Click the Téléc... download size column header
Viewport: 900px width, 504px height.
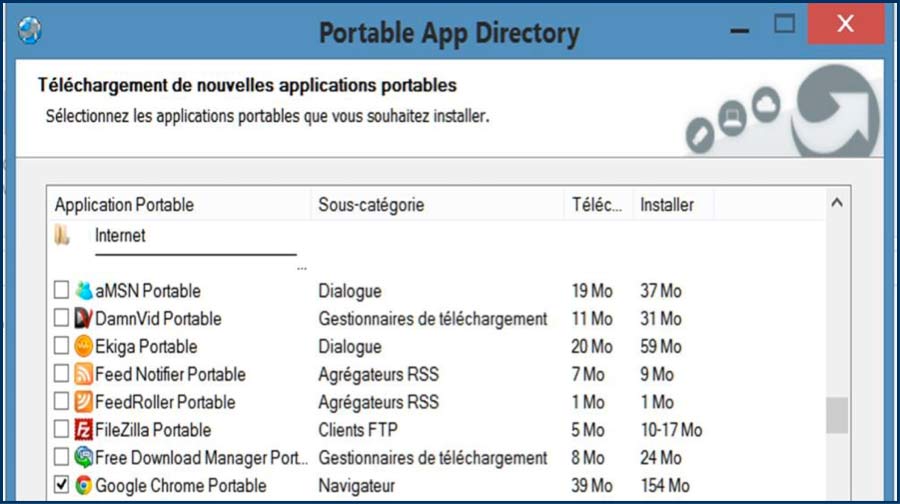click(x=597, y=205)
